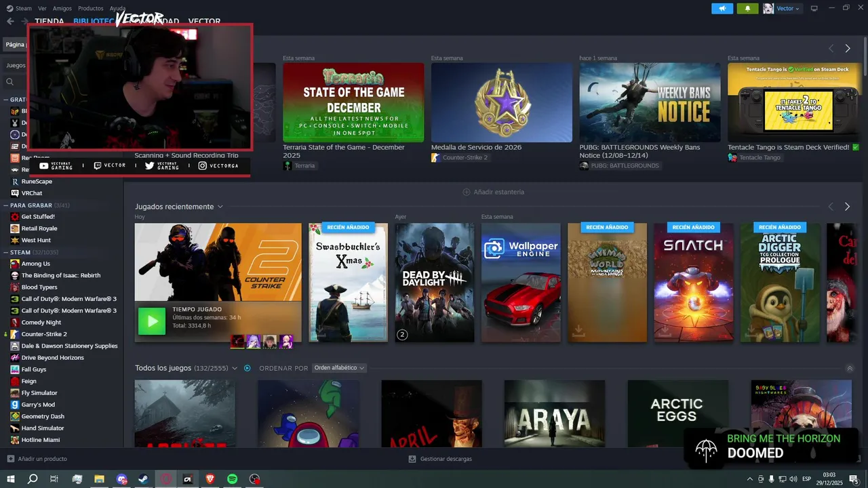
Task: Show previous news items with left arrow
Action: pos(831,48)
